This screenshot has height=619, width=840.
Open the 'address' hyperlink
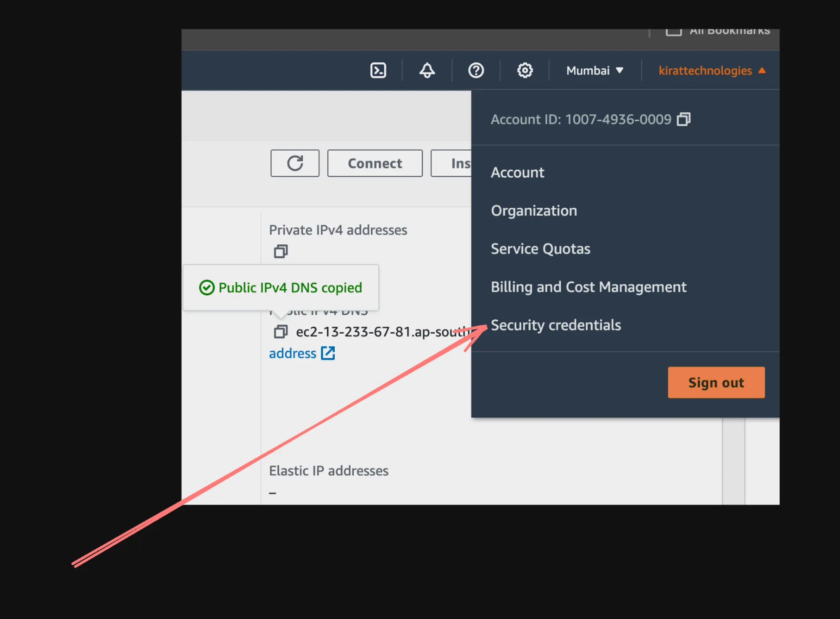pos(293,353)
